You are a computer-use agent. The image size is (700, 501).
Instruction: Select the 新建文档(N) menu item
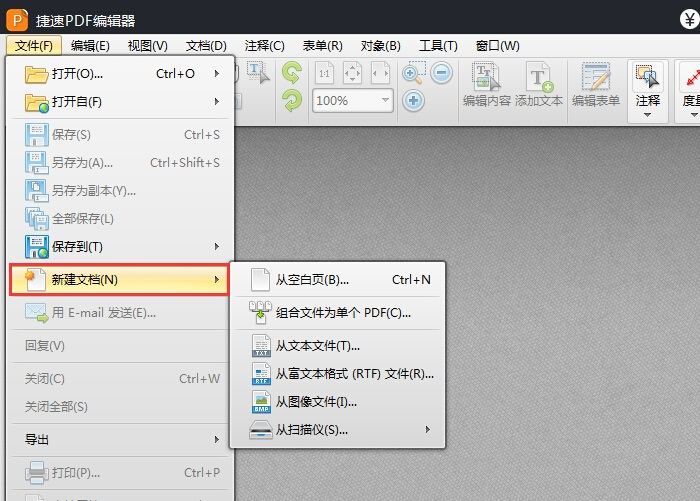point(119,280)
